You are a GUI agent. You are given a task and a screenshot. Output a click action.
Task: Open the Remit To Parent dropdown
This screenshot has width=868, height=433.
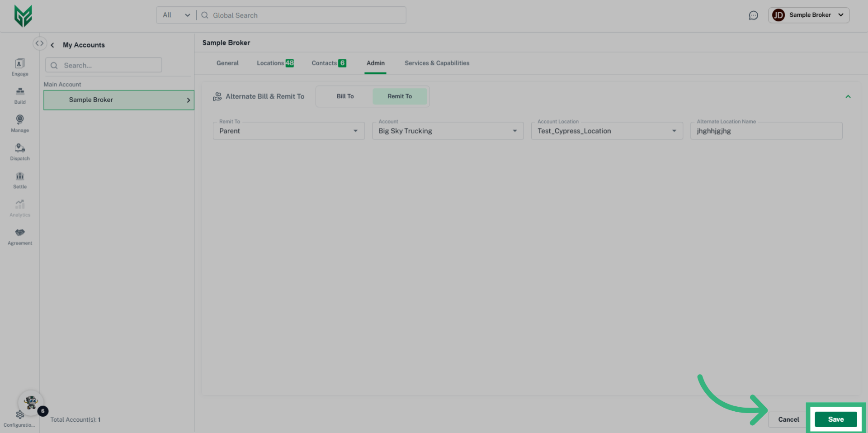tap(289, 131)
